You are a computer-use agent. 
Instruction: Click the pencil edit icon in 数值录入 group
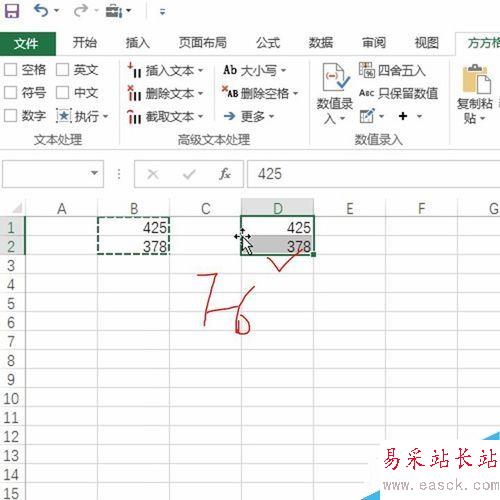367,116
